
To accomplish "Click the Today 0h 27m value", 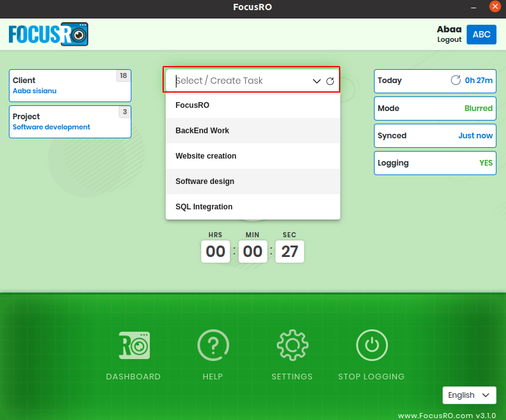I will point(479,81).
